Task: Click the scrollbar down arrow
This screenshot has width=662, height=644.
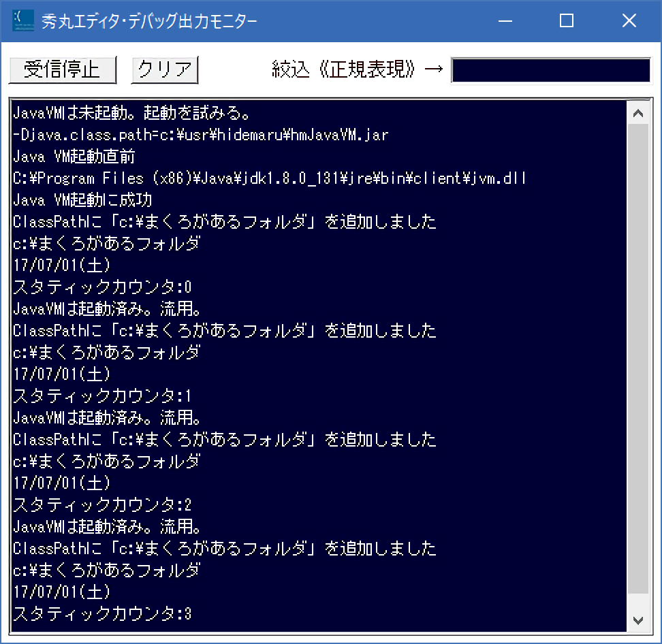Action: [637, 619]
